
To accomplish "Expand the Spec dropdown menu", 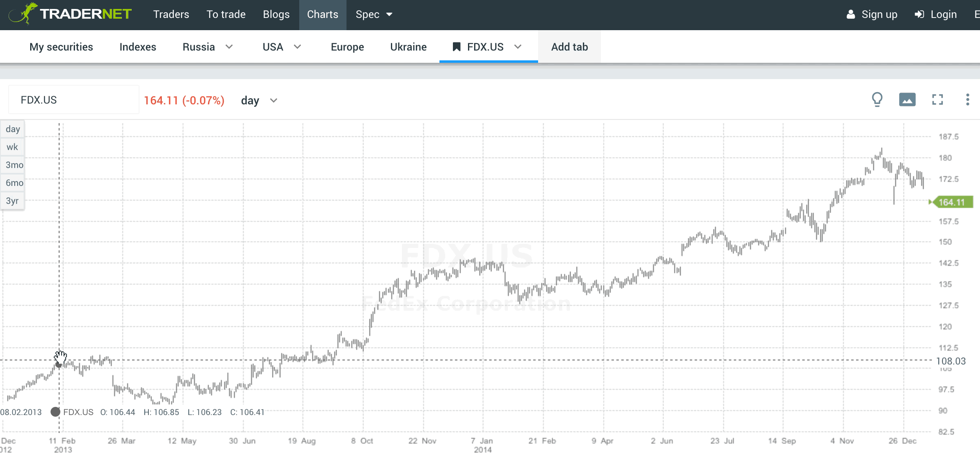I will pyautogui.click(x=374, y=14).
